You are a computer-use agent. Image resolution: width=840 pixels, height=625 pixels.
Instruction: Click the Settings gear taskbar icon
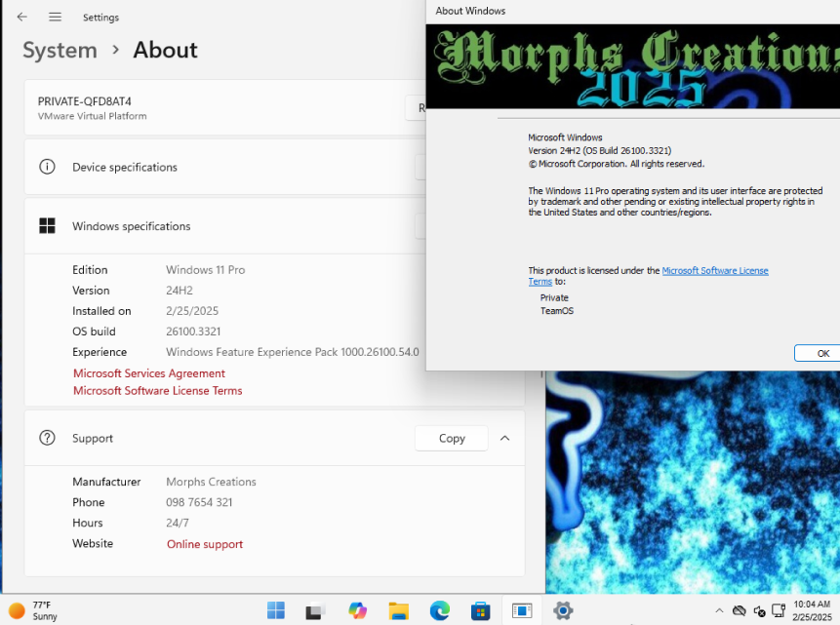563,610
